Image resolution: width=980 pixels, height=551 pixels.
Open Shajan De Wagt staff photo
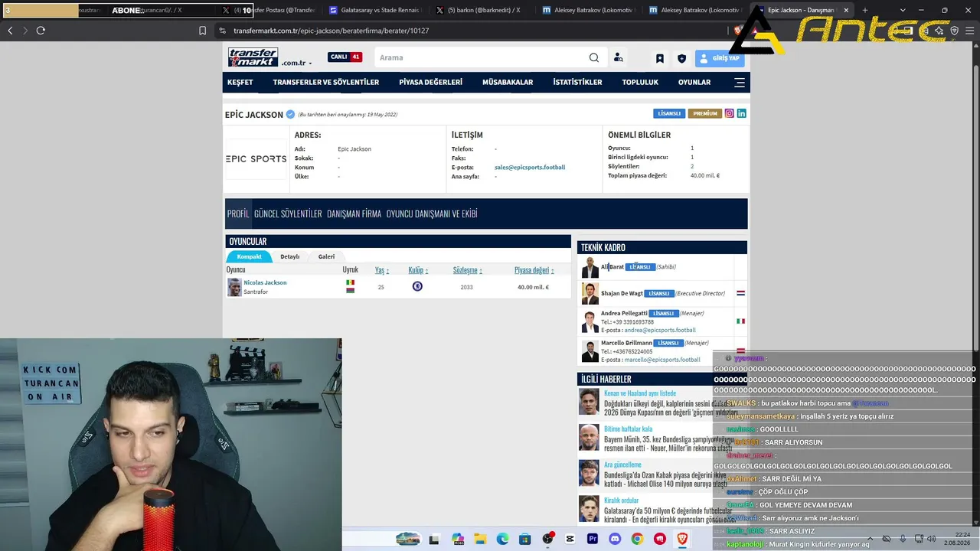point(590,294)
